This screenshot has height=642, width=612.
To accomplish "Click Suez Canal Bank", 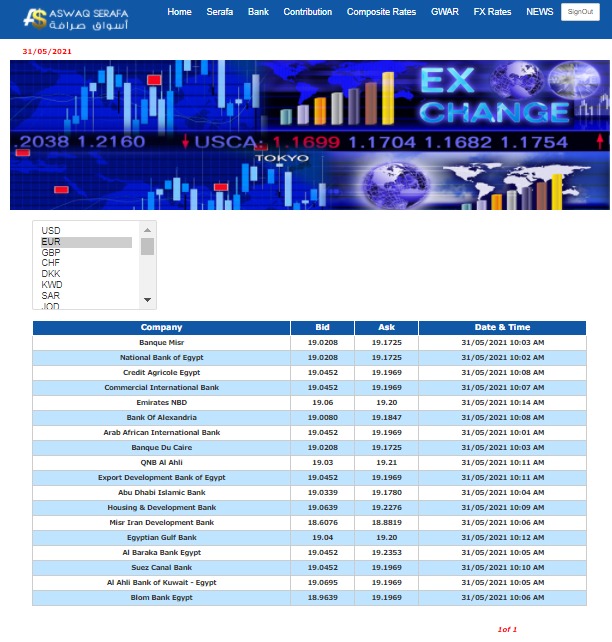I will [x=161, y=568].
